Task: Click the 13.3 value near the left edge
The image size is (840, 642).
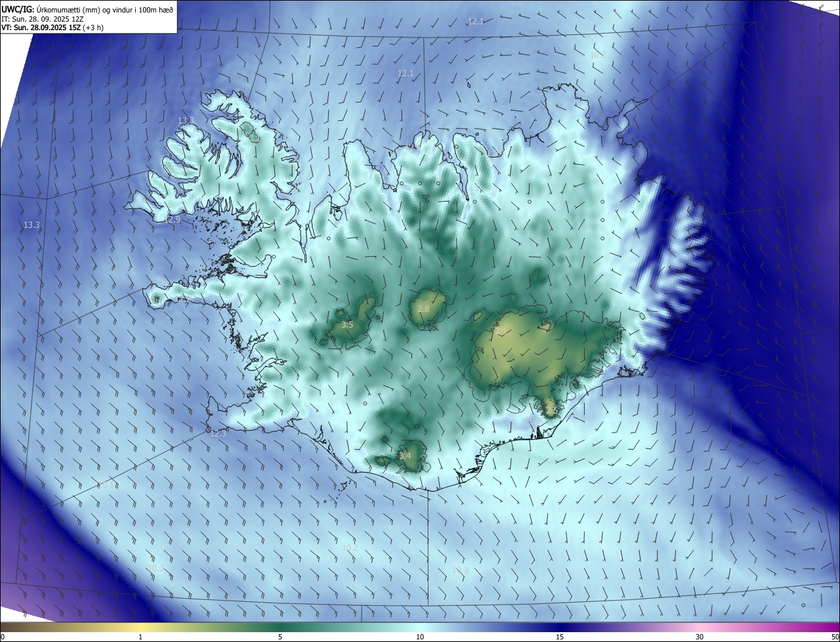Action: [31, 225]
